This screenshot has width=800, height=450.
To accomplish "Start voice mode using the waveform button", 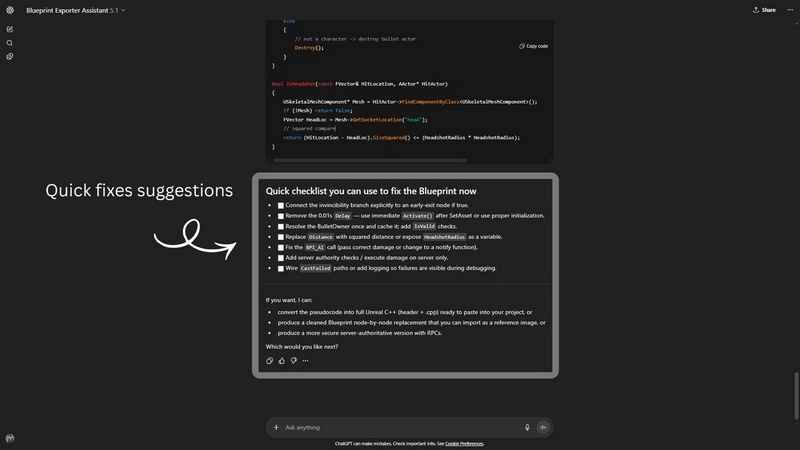I will point(543,427).
